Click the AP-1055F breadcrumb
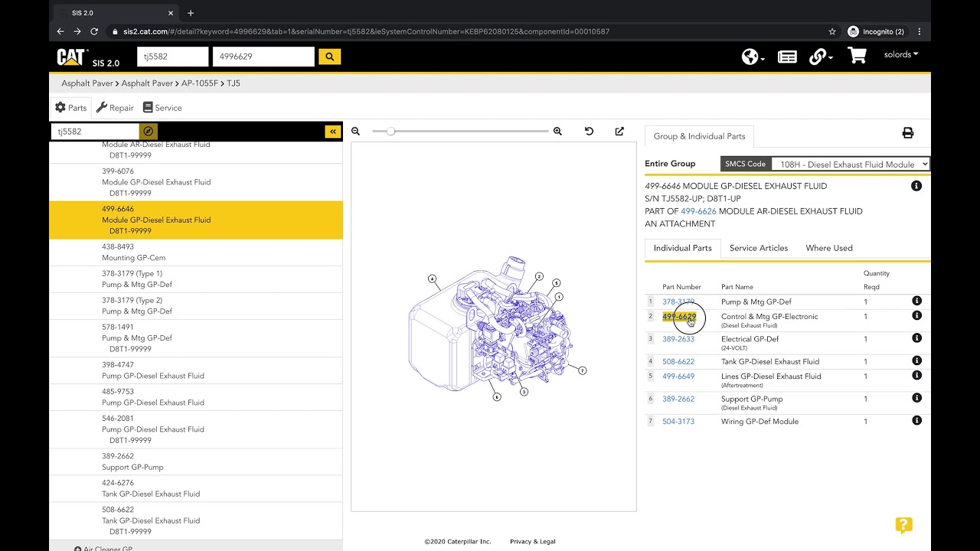980x551 pixels. coord(199,83)
